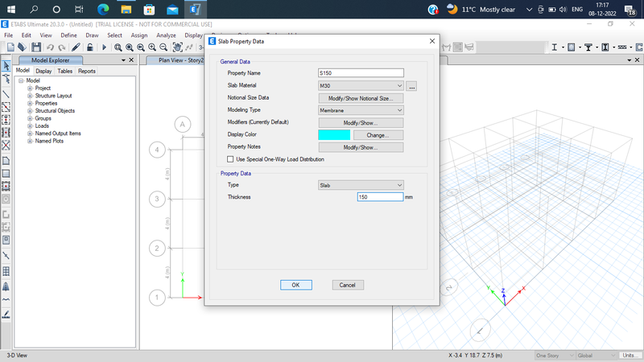Viewport: 644px width, 362px height.
Task: Click the Redo arrow icon in the toolbar
Action: [62, 47]
